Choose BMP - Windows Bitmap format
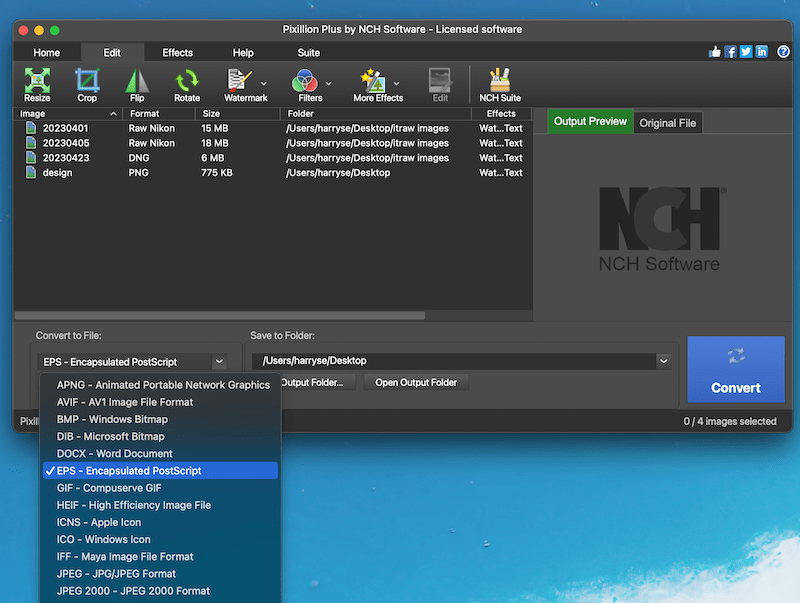The width and height of the screenshot is (800, 603). coord(160,419)
